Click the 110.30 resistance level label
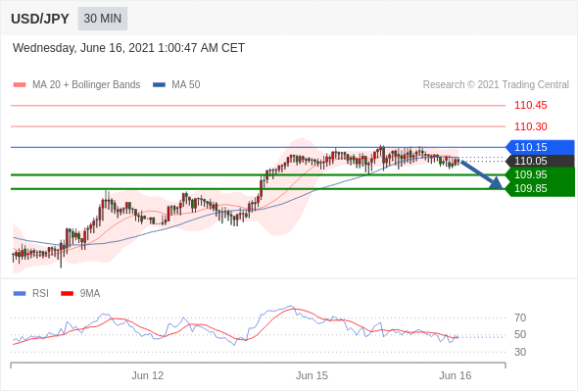This screenshot has width=578, height=392. pyautogui.click(x=530, y=126)
